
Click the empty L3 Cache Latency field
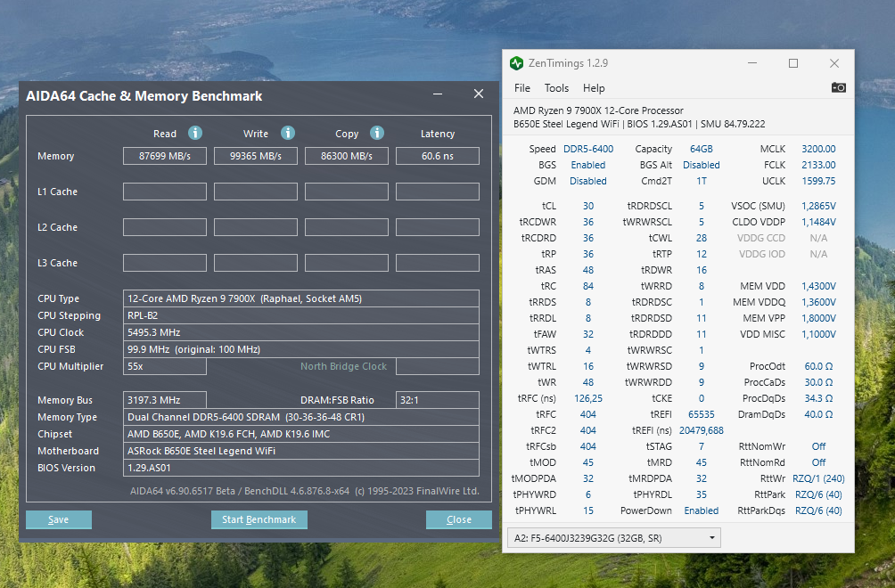[438, 263]
